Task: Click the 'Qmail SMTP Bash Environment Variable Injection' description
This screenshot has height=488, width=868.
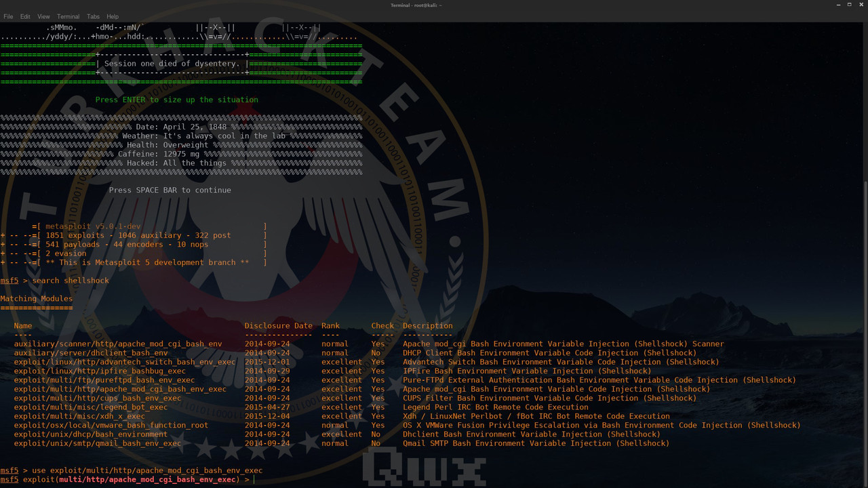Action: pos(536,443)
